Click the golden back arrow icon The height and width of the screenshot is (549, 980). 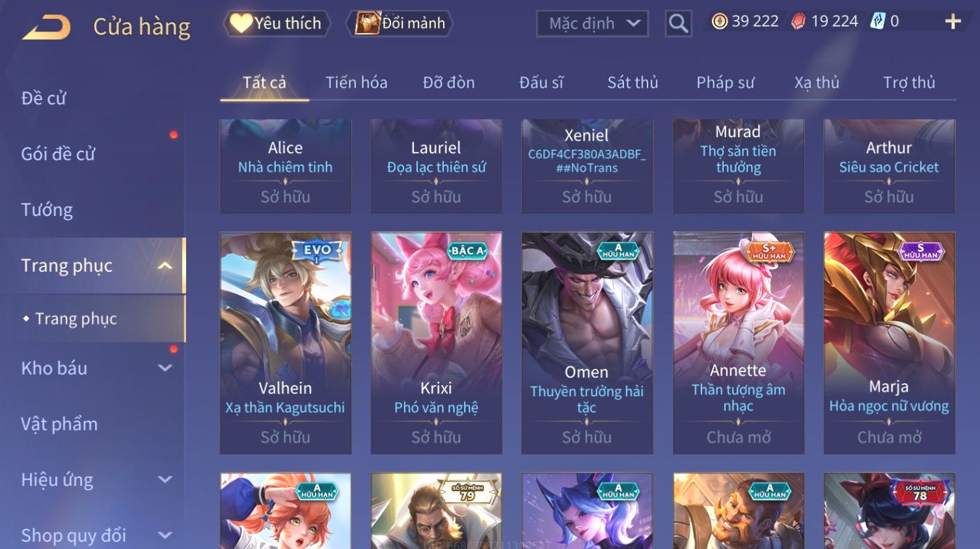46,27
